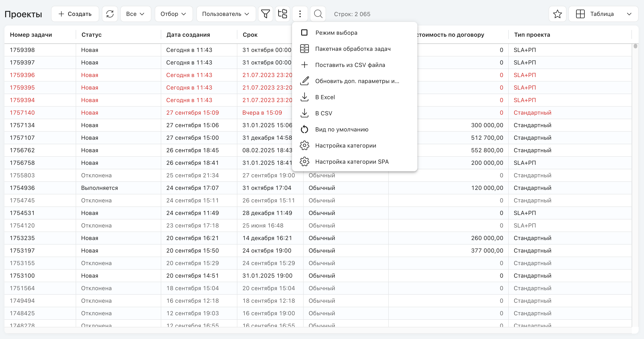The image size is (644, 339).
Task: Open task number 1759397
Action: (22, 62)
